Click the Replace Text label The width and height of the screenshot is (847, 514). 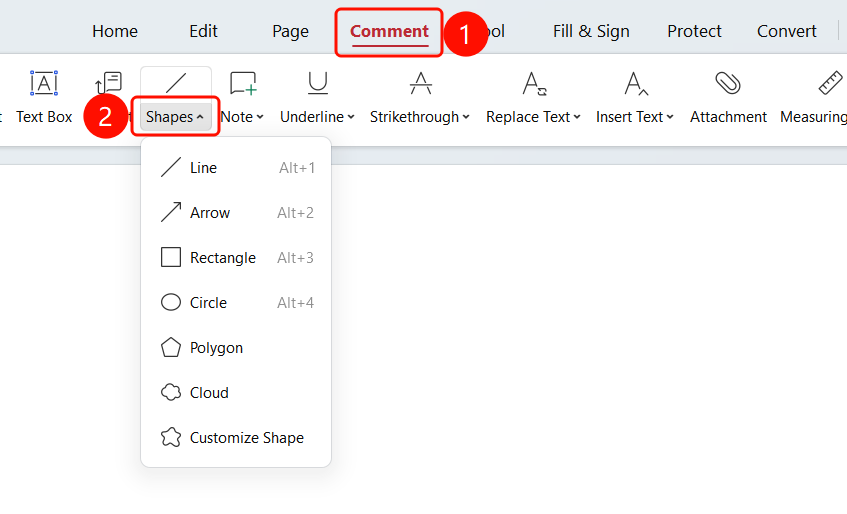[528, 117]
